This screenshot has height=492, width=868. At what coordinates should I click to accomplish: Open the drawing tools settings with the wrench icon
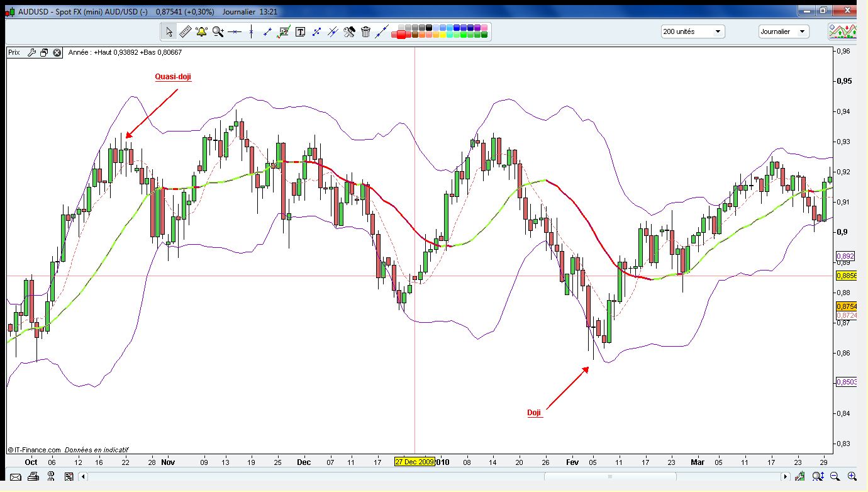tap(350, 31)
